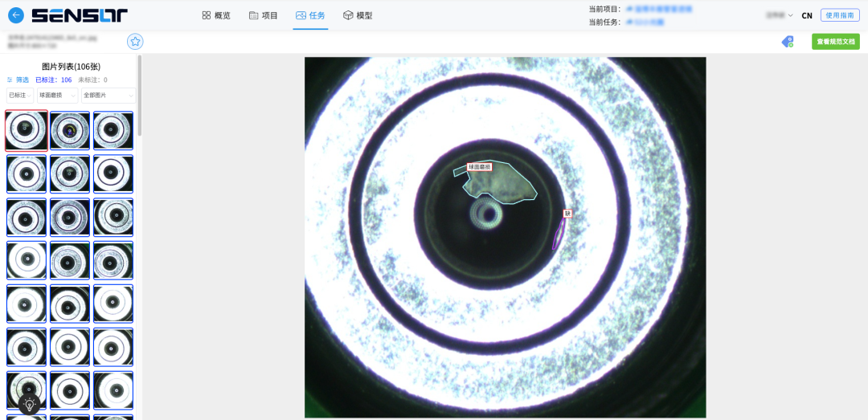The image size is (868, 420).
Task: Open the 概览 tab
Action: click(216, 15)
